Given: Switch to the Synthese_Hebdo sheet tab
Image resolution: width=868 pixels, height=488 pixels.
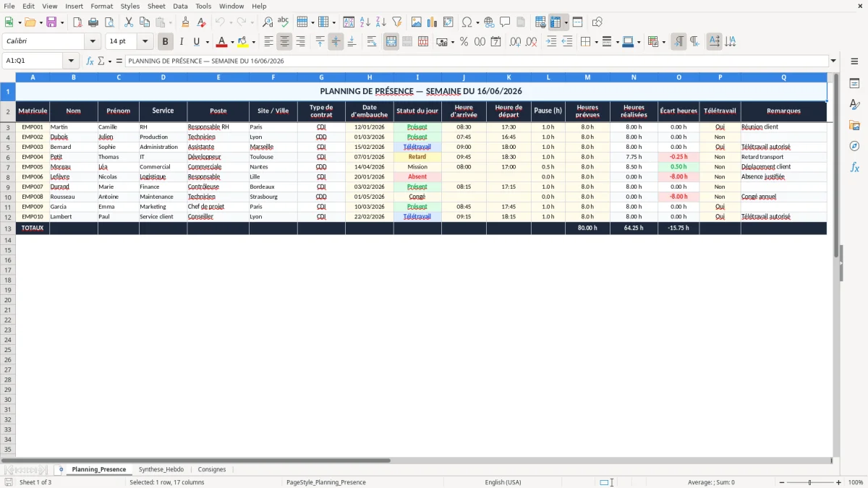Looking at the screenshot, I should (161, 469).
